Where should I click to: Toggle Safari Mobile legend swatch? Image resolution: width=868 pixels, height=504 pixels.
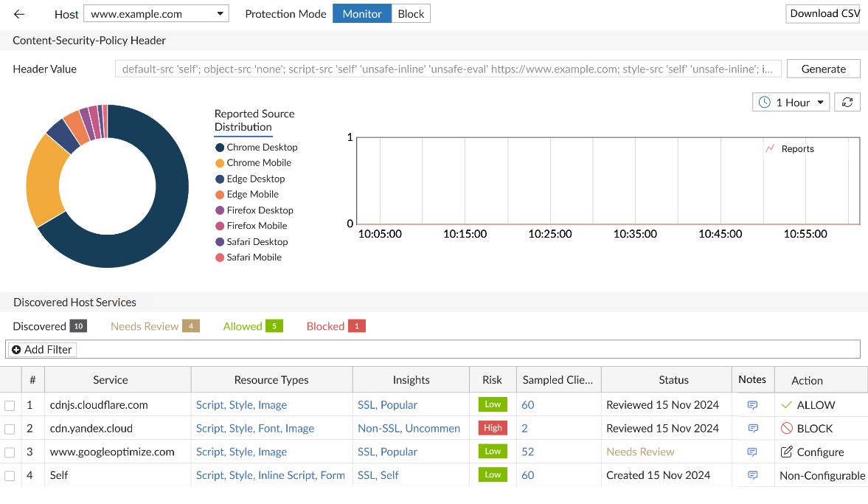click(x=220, y=258)
